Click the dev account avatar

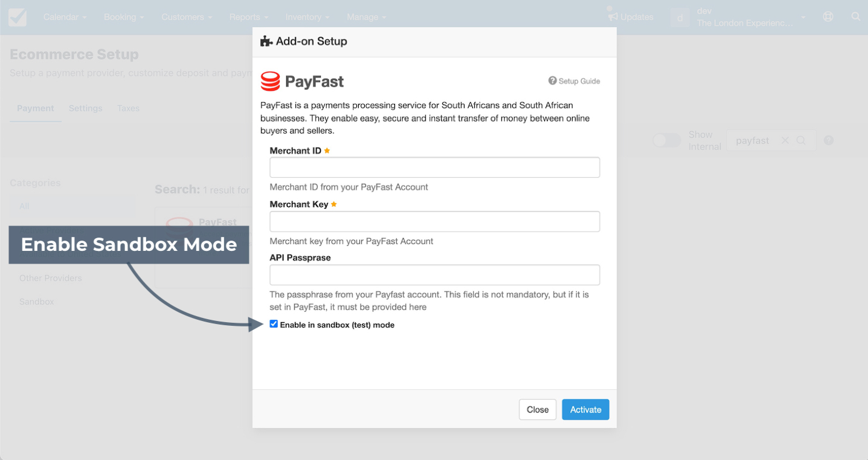point(680,18)
